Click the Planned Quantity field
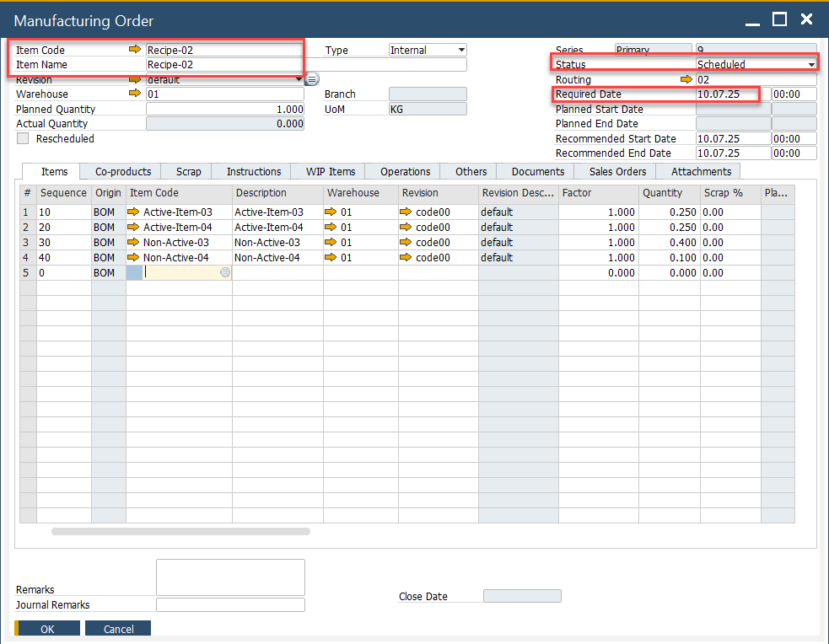 click(x=225, y=110)
